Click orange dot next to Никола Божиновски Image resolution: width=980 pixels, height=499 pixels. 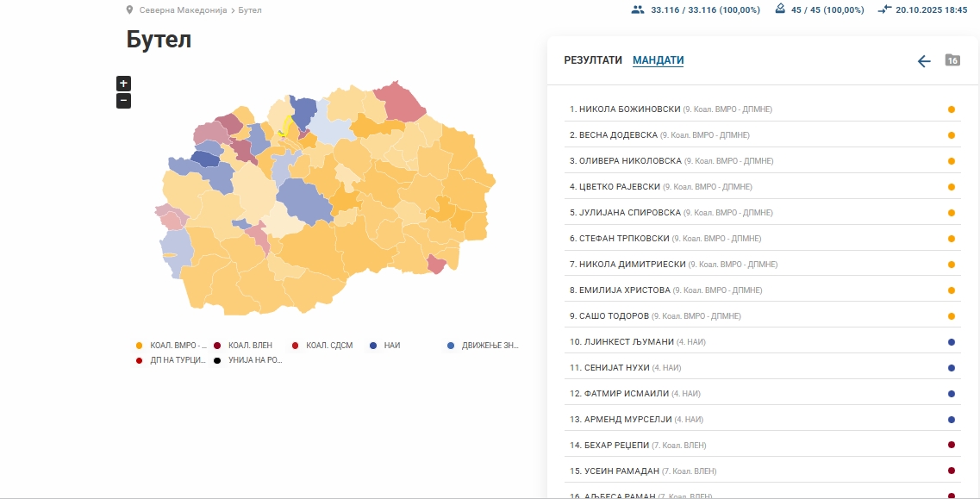point(952,109)
